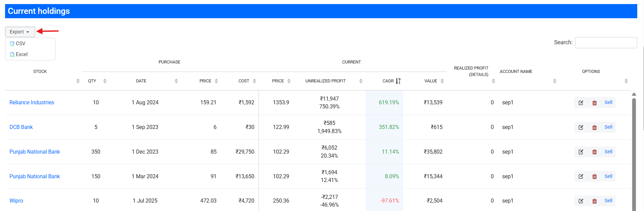Sort by Realized Profit column

[x=493, y=81]
